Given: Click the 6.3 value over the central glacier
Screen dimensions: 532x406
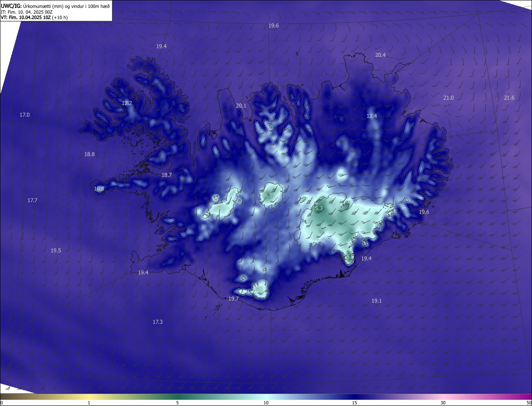Looking at the screenshot, I should tap(268, 195).
